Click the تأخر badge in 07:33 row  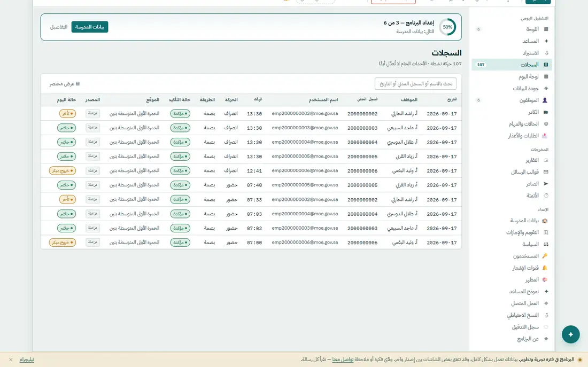pos(67,199)
